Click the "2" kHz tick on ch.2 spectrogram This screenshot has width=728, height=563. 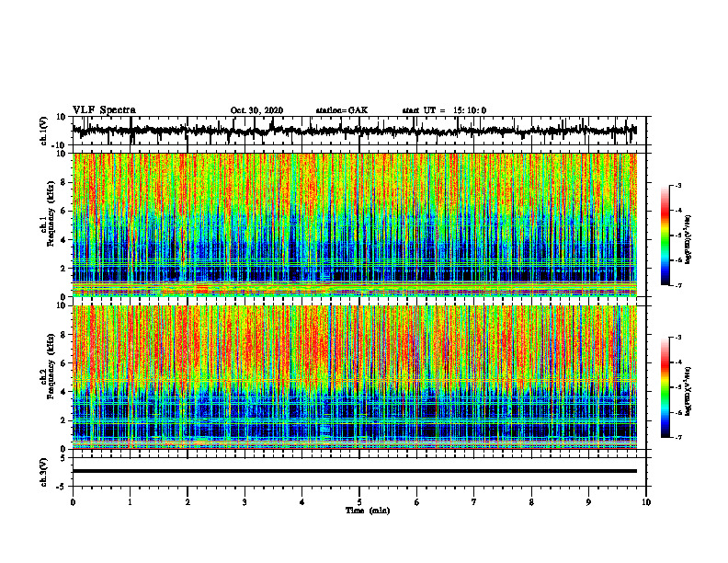[63, 420]
